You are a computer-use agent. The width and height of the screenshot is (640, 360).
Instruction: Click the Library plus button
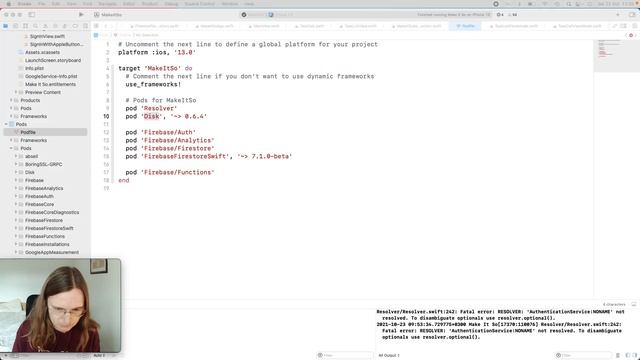618,15
